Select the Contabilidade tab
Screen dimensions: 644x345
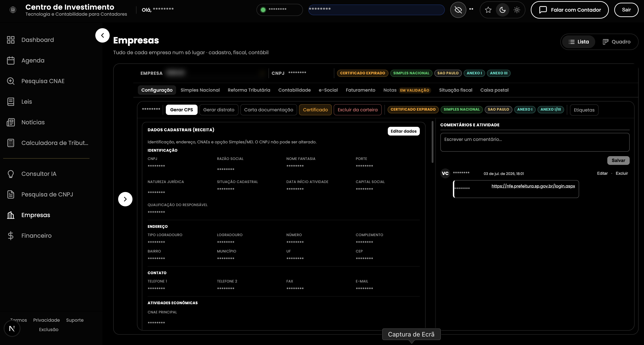294,90
